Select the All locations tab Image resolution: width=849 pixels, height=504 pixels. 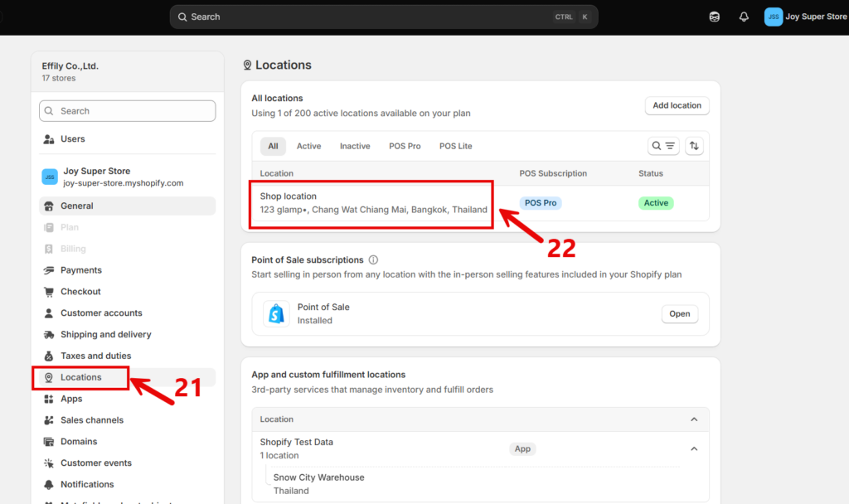click(x=273, y=146)
